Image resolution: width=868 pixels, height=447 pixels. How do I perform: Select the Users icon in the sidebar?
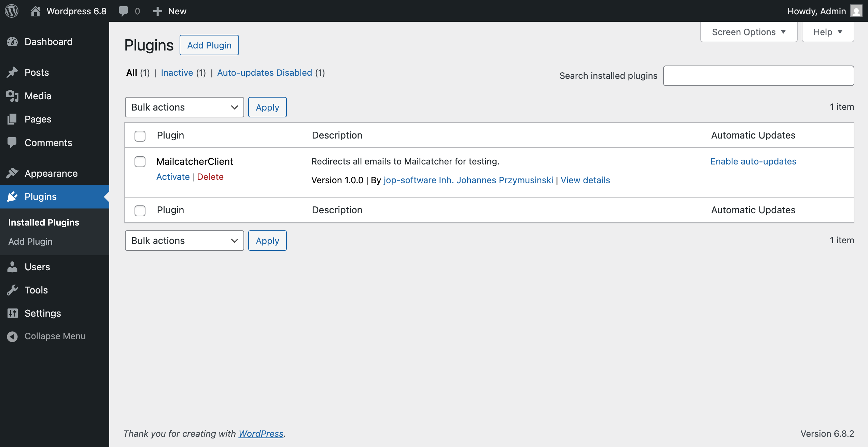tap(13, 267)
